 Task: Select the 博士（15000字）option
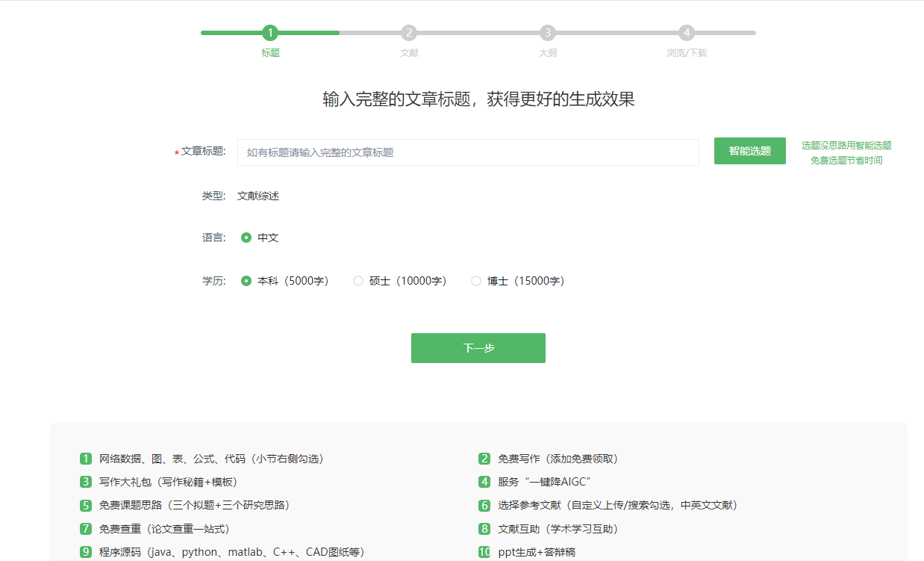[476, 280]
